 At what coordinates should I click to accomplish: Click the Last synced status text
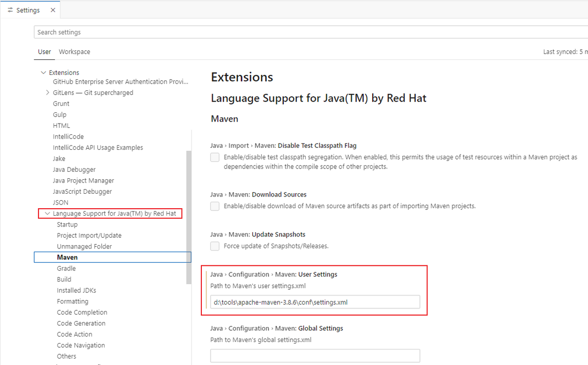tap(566, 52)
